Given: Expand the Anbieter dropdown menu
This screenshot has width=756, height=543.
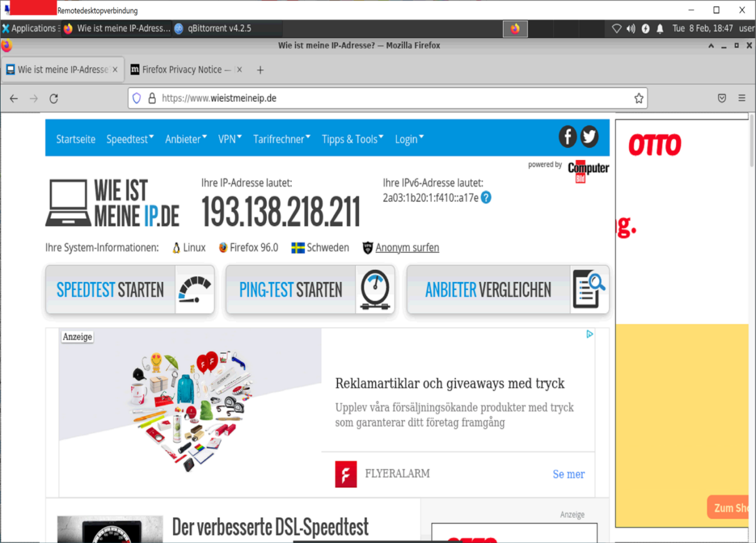Looking at the screenshot, I should click(186, 139).
